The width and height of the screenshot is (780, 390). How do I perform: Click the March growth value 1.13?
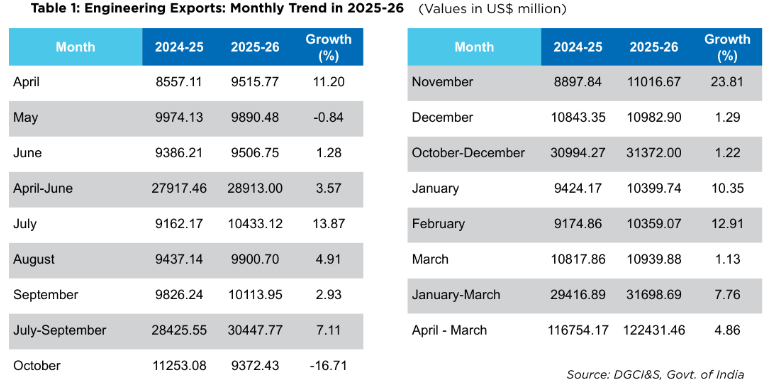(726, 260)
